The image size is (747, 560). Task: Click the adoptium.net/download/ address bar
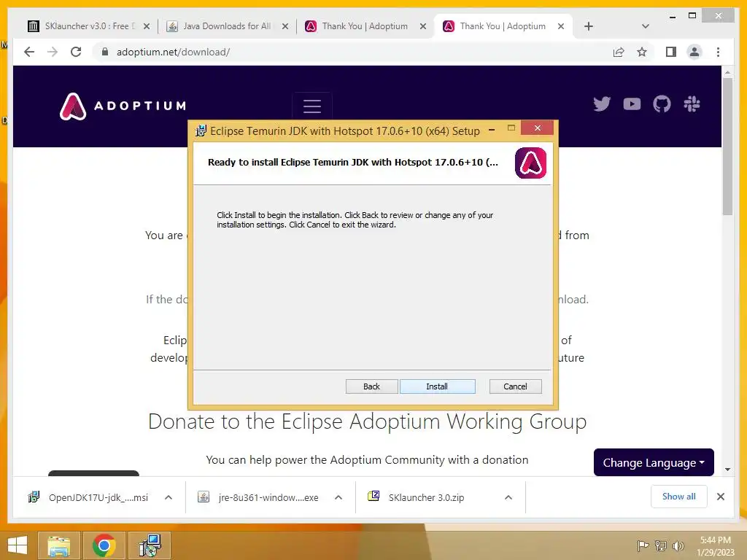coord(352,52)
